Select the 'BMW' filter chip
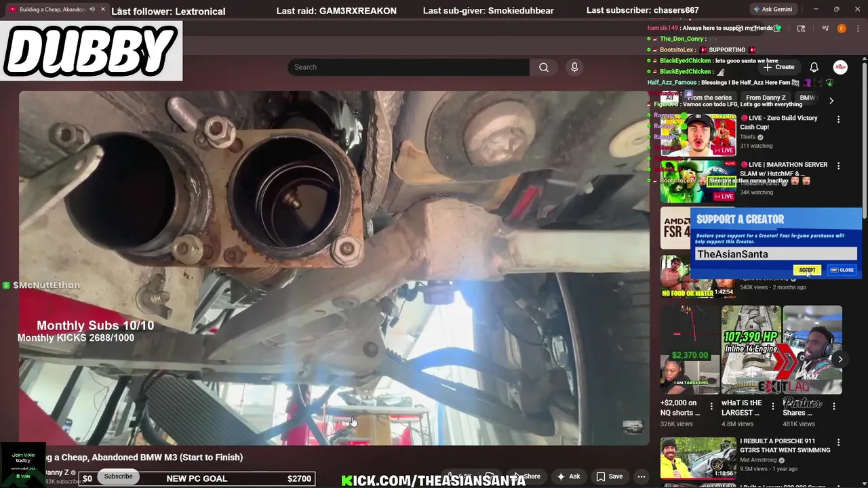This screenshot has height=488, width=868. tap(808, 98)
